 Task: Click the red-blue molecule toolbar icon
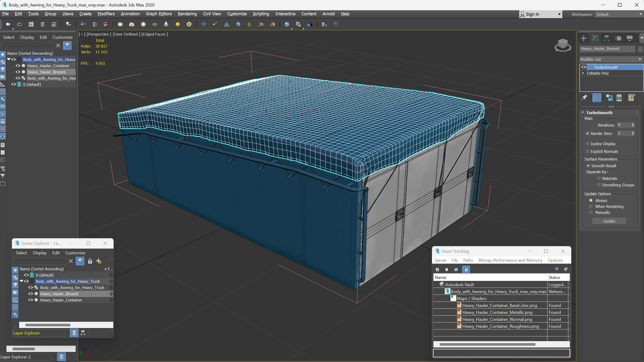click(x=215, y=24)
